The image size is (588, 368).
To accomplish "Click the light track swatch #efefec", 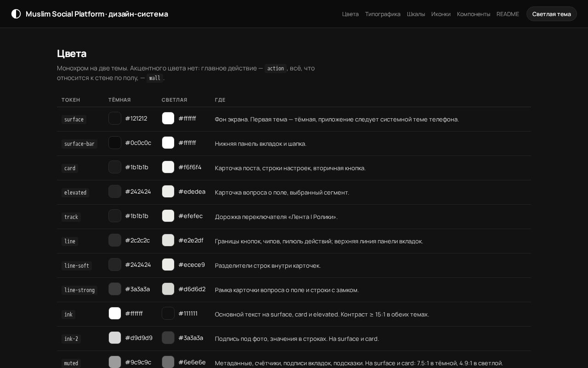I will (x=168, y=216).
